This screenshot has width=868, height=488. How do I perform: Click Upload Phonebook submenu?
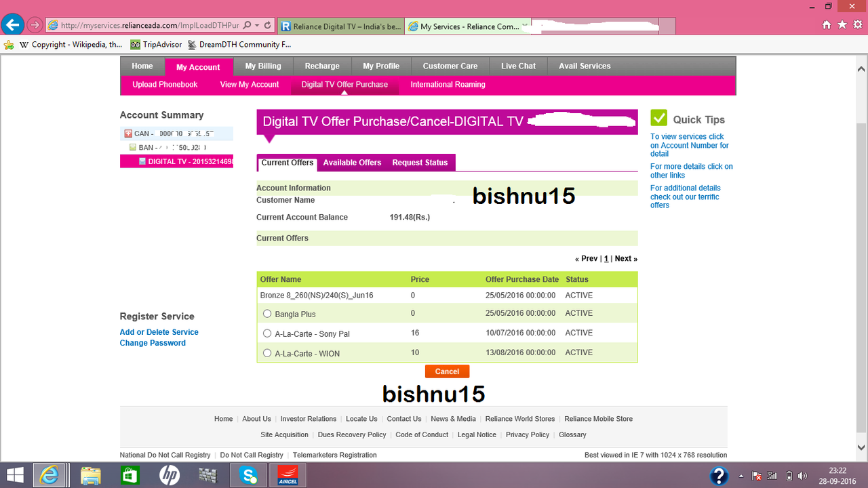tap(165, 85)
